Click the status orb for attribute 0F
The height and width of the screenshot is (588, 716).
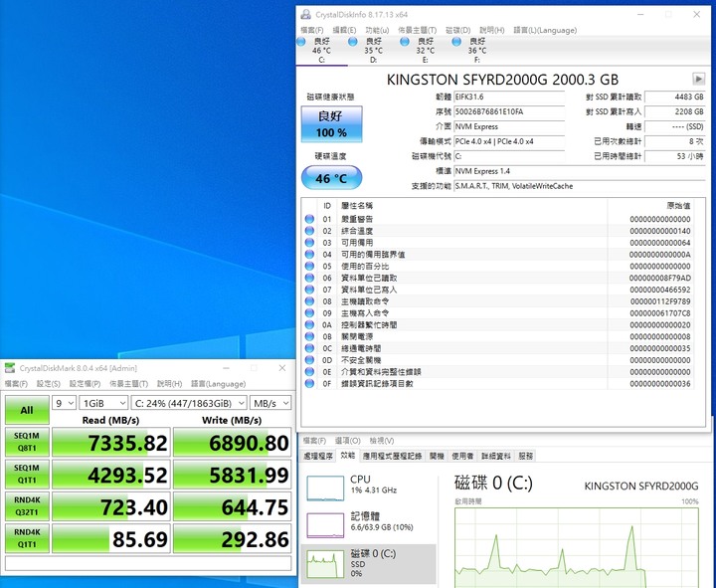309,384
